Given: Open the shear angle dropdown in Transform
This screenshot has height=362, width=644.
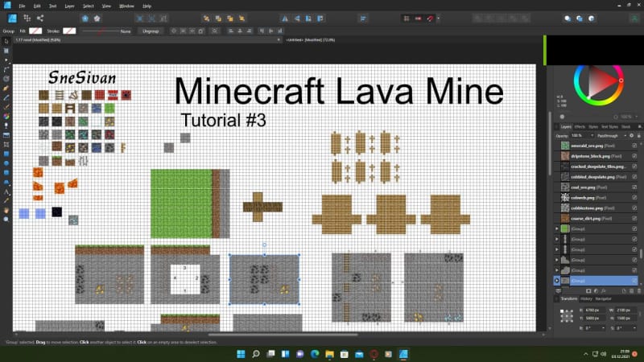Looking at the screenshot, I should [635, 328].
